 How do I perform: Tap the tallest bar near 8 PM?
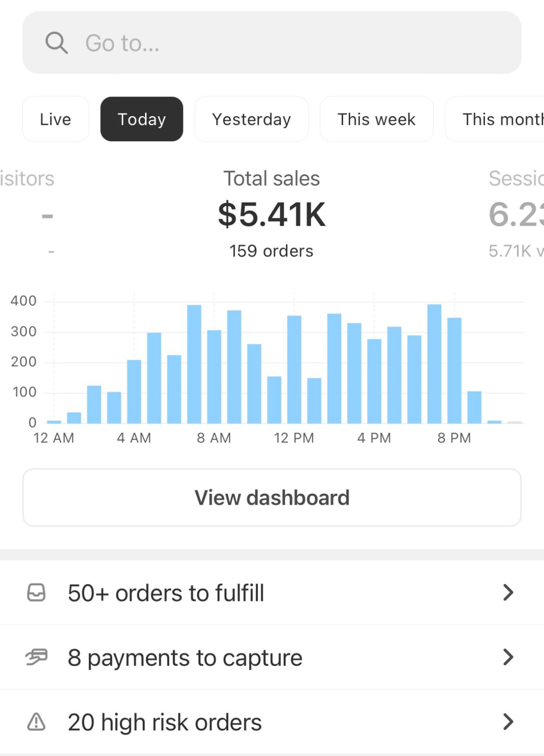[x=434, y=364]
